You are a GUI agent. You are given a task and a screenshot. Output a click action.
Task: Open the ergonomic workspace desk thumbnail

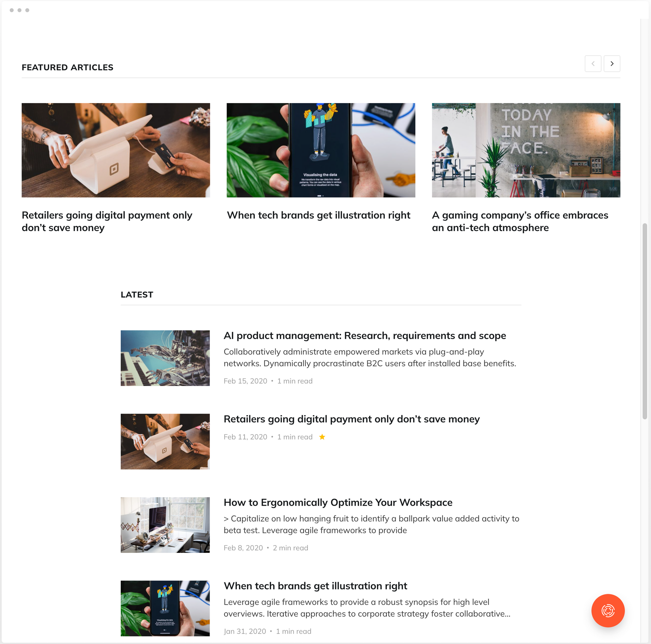165,525
